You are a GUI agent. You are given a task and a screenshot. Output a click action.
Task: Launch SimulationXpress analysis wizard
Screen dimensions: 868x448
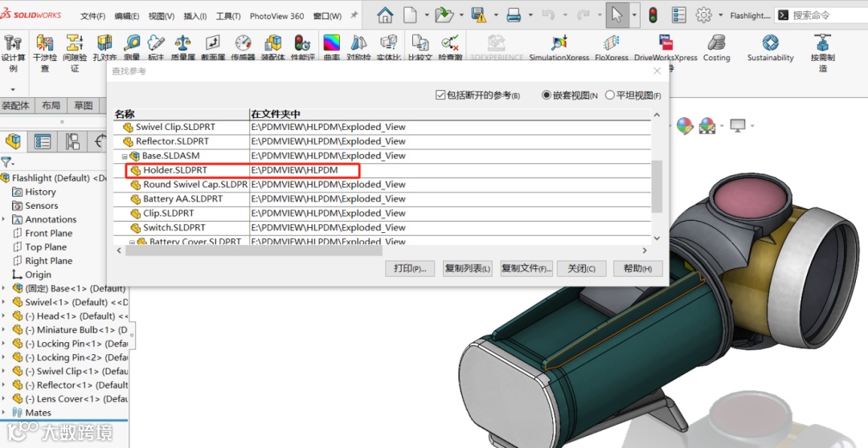tap(559, 47)
